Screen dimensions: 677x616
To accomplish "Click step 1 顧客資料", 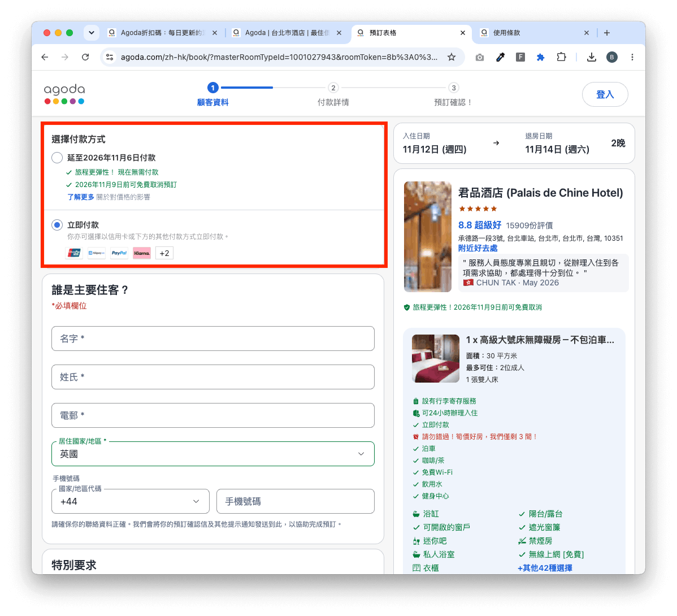I will tap(212, 95).
